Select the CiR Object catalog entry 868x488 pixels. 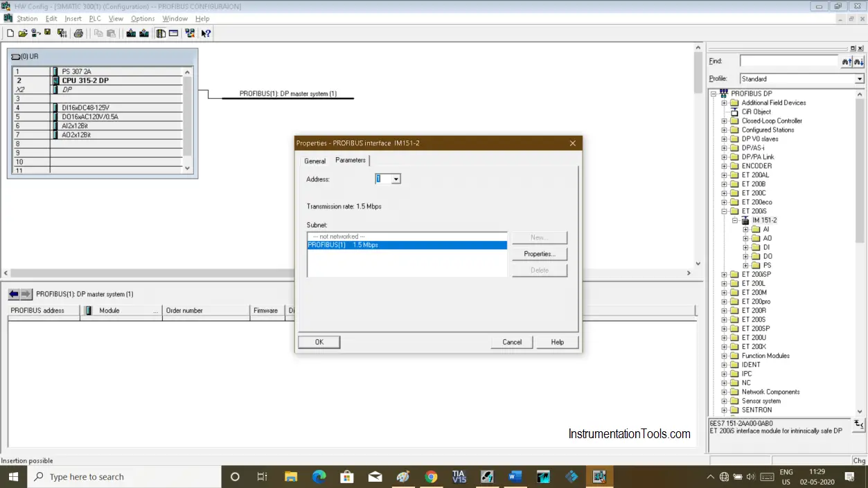click(x=756, y=111)
